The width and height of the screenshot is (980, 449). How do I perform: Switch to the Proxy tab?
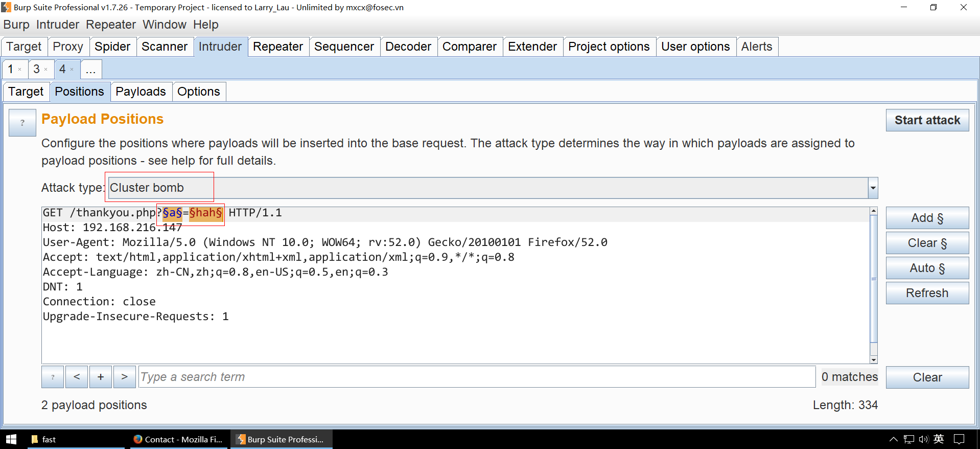pyautogui.click(x=68, y=47)
